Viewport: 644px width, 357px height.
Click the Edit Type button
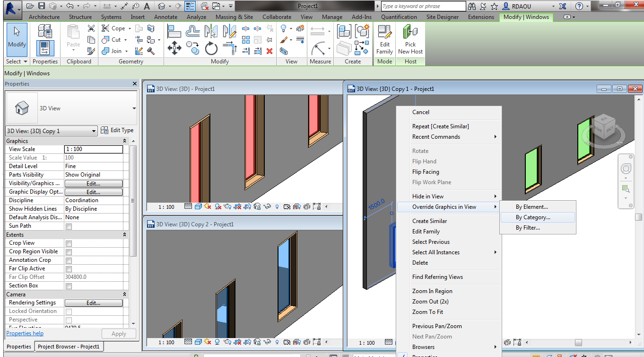click(117, 130)
